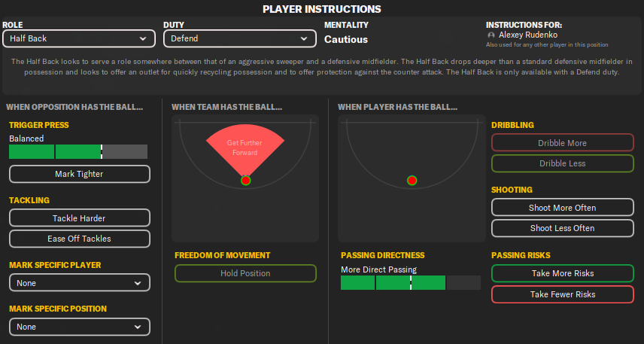Image resolution: width=644 pixels, height=344 pixels.
Task: Click the Hold Position button
Action: tap(245, 273)
